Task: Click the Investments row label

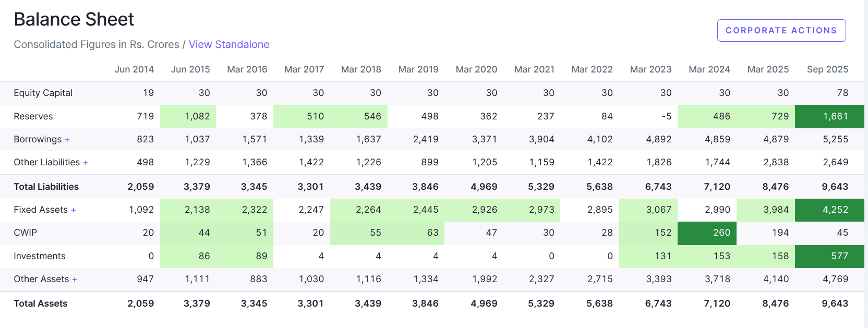Action: tap(40, 256)
